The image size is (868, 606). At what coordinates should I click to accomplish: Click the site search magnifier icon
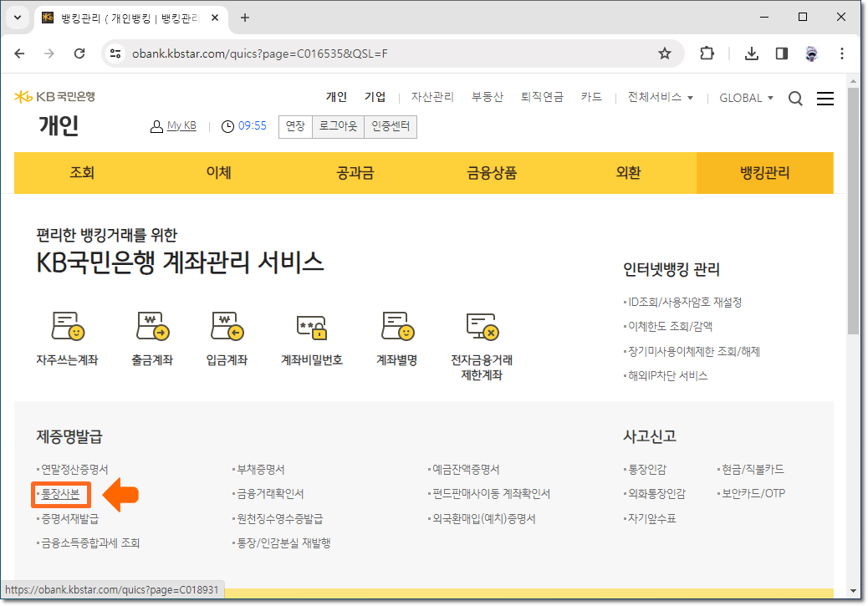pyautogui.click(x=795, y=99)
